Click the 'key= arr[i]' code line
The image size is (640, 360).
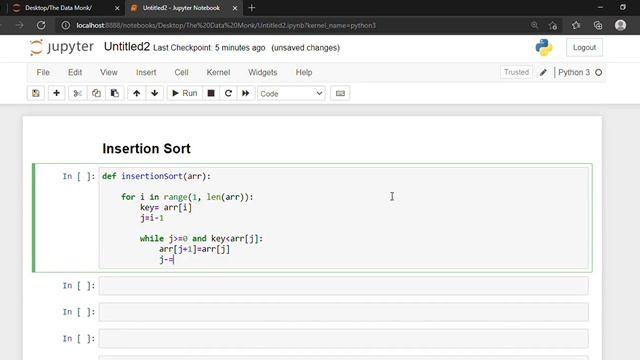[166, 207]
